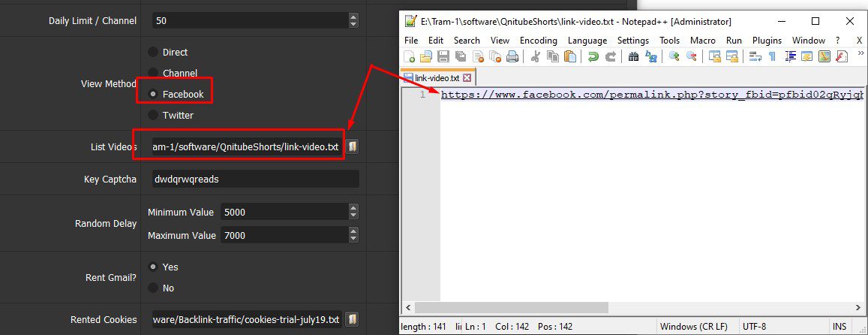Browse for List Videos file
868x335 pixels.
352,146
